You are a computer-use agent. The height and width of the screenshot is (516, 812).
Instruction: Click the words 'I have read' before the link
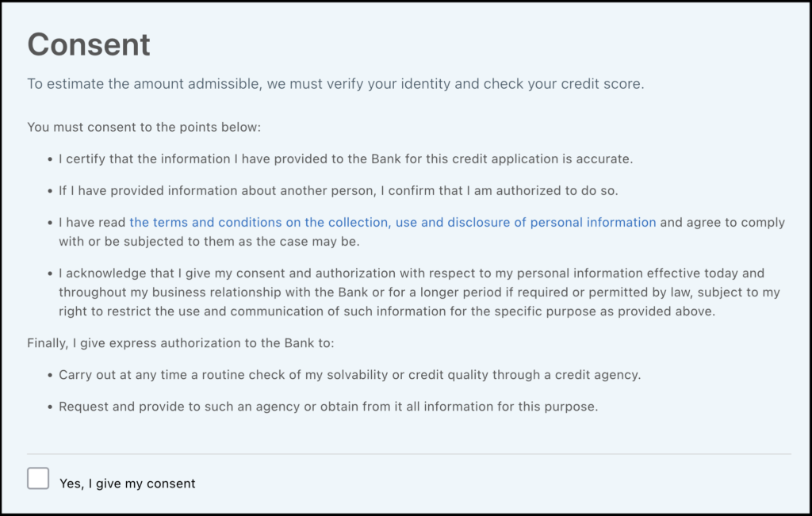click(93, 223)
